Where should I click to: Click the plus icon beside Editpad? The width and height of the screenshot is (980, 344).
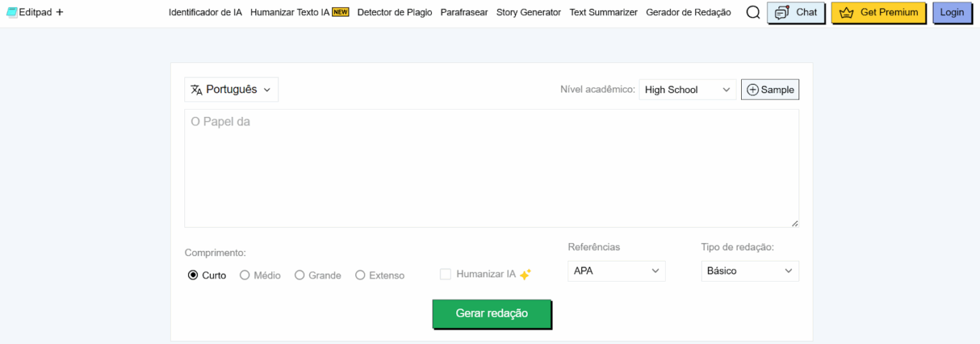(x=60, y=12)
